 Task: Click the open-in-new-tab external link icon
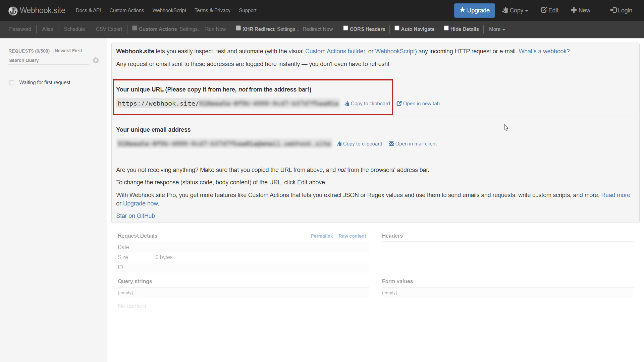[399, 104]
